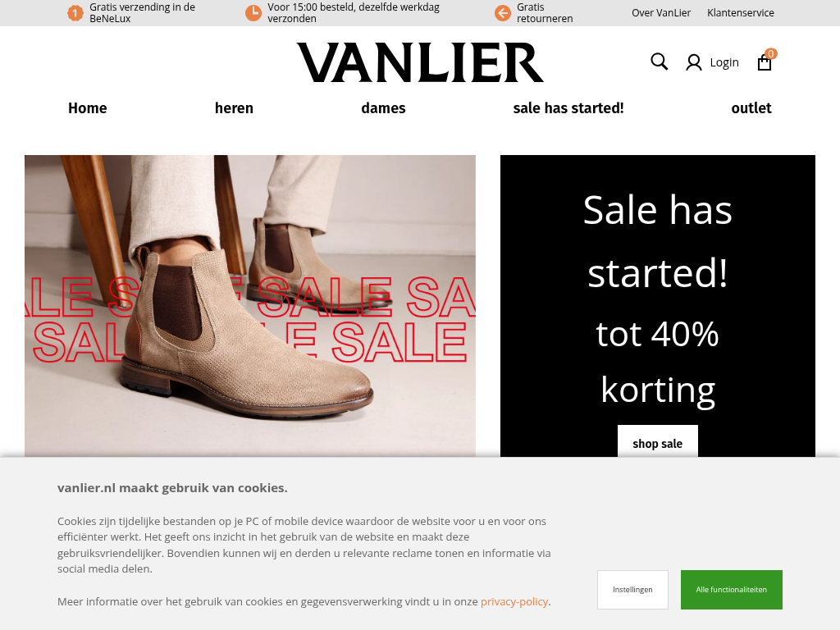The image size is (840, 630).
Task: Open cookie Instellingen button
Action: pos(632,590)
